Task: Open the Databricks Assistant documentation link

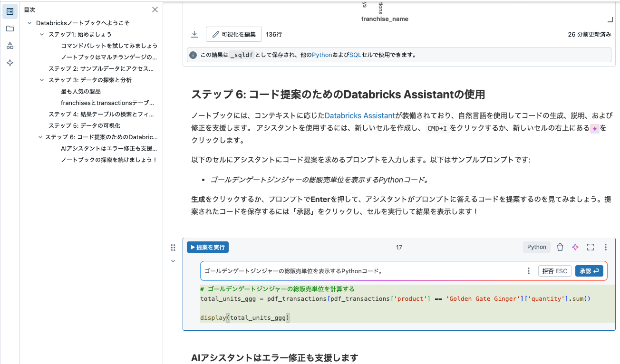Action: [x=359, y=115]
